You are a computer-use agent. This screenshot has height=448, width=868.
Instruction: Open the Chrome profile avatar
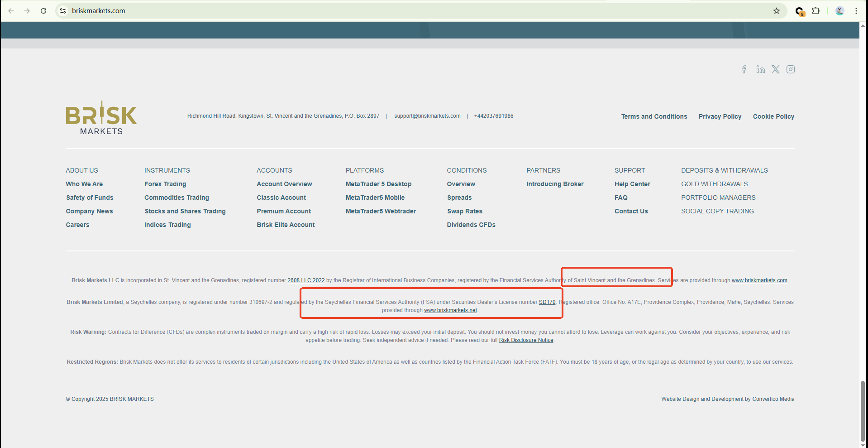(840, 11)
